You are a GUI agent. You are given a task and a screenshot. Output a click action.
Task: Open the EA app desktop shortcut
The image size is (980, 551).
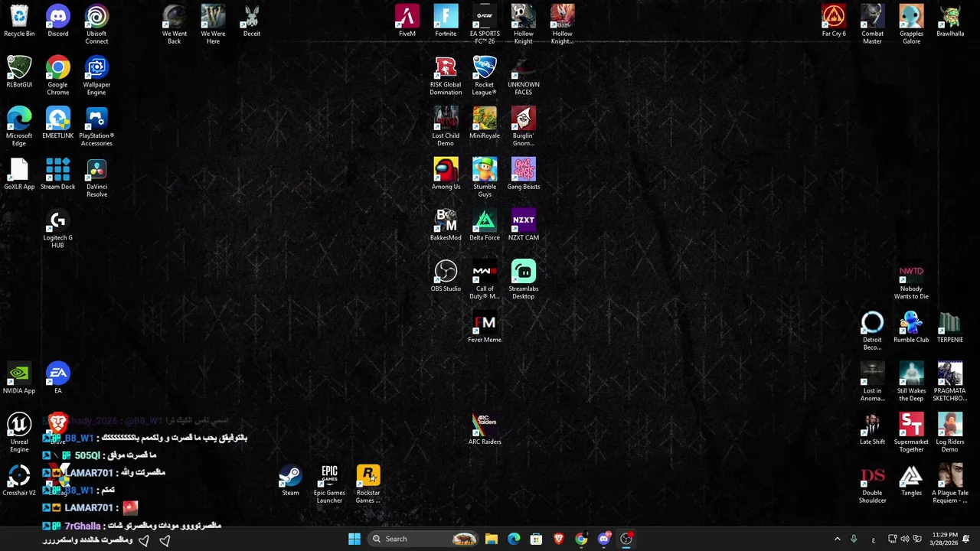57,378
